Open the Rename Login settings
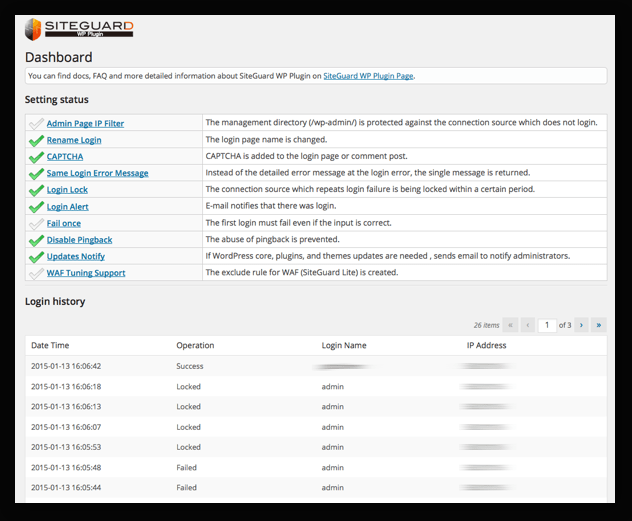Viewport: 632px width, 521px height. tap(74, 140)
